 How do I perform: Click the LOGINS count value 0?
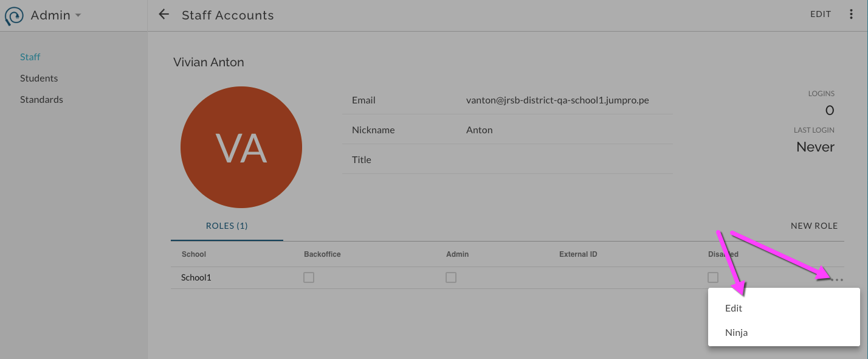tap(830, 111)
